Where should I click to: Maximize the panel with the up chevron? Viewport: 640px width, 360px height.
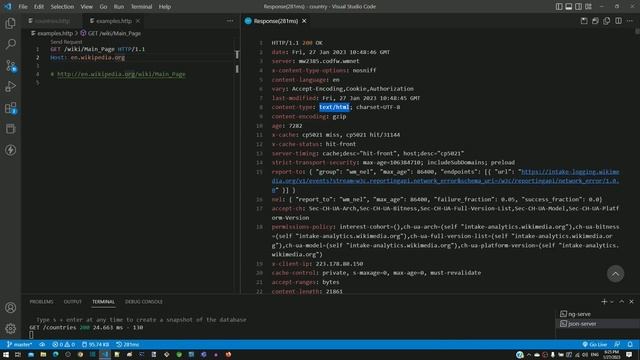622,302
